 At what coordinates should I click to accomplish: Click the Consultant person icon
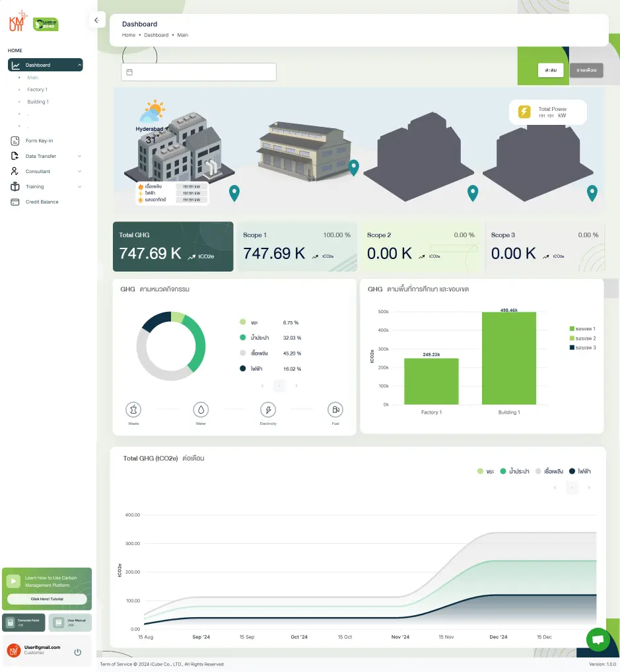[15, 171]
